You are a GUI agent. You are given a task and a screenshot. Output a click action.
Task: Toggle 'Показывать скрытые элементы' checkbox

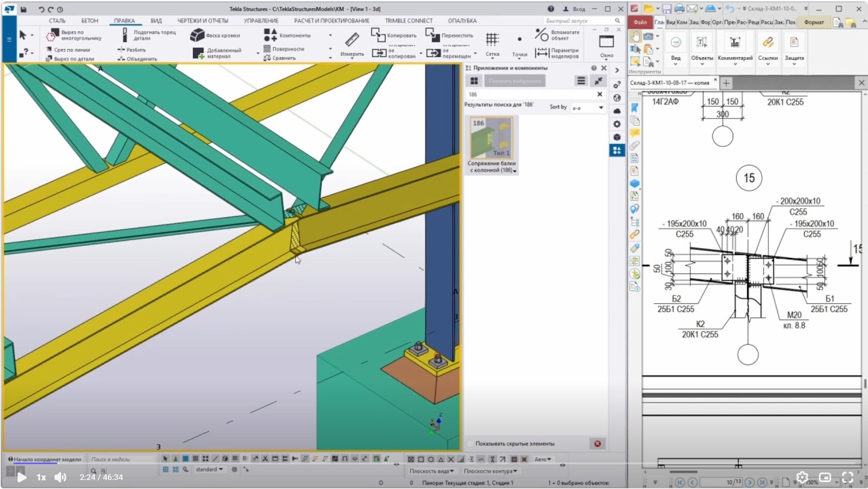coord(470,444)
